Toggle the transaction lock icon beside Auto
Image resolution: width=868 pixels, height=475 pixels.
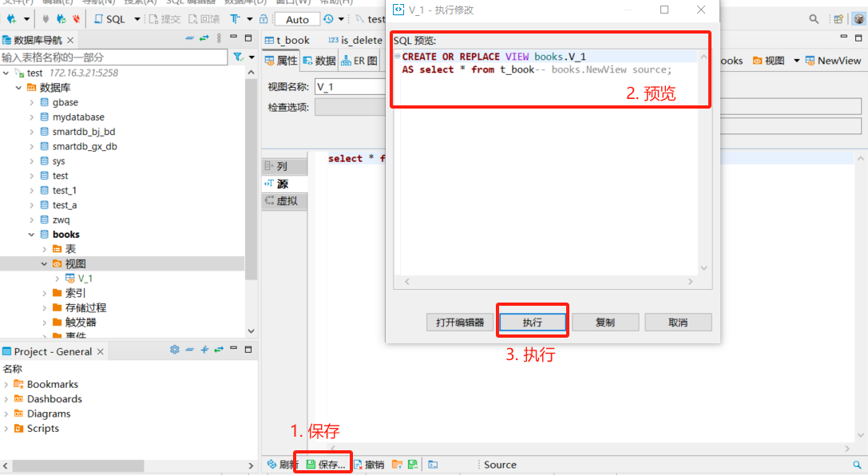click(263, 19)
